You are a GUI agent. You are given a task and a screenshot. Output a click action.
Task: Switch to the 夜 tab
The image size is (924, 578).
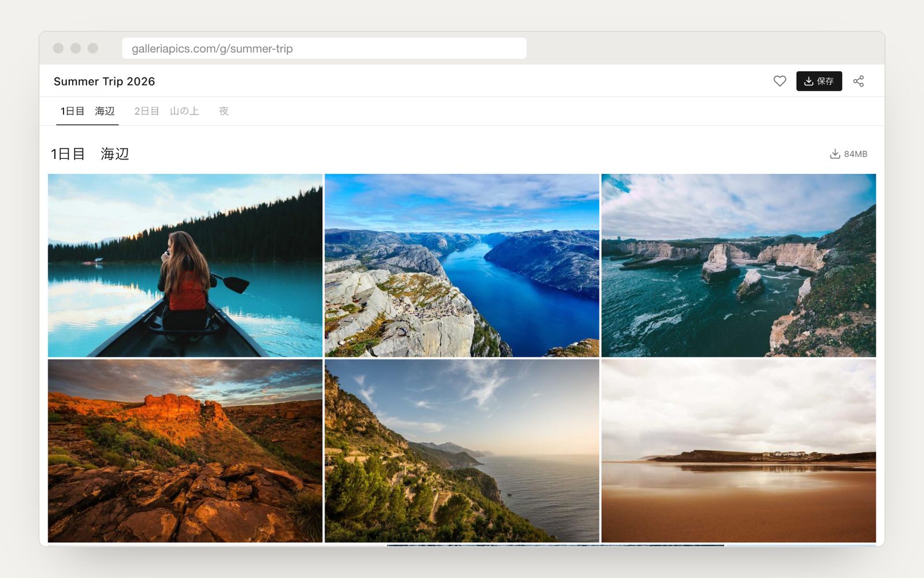224,111
